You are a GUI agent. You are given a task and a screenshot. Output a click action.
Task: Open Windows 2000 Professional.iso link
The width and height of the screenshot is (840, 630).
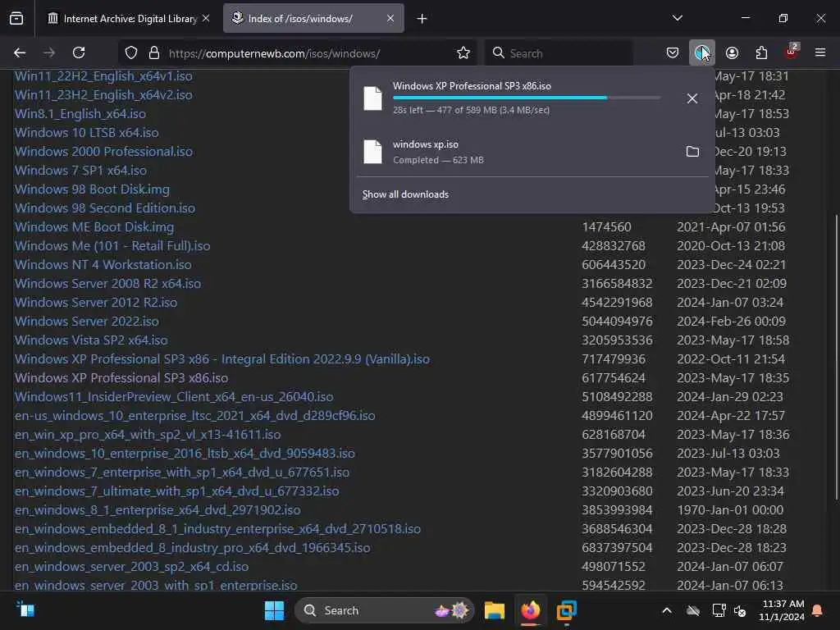(103, 152)
